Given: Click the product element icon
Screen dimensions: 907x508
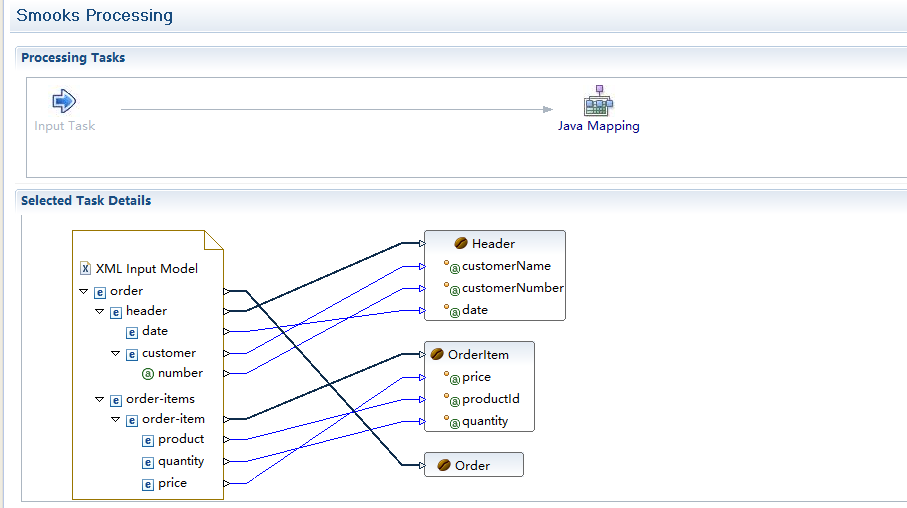Looking at the screenshot, I should [148, 440].
